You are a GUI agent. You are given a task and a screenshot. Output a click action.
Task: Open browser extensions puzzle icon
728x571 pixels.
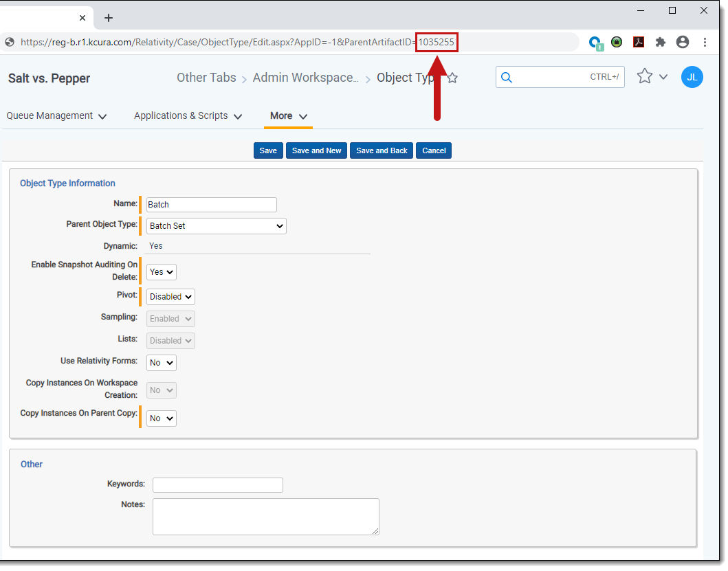tap(661, 42)
